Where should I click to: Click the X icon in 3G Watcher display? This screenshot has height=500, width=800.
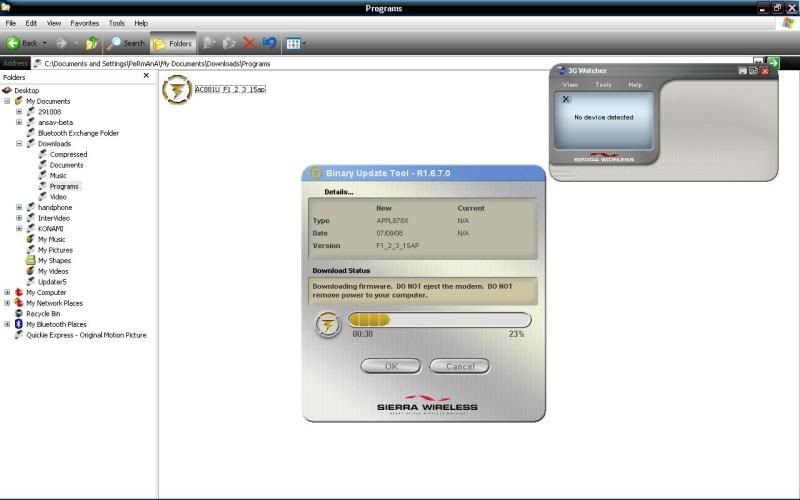click(x=565, y=99)
